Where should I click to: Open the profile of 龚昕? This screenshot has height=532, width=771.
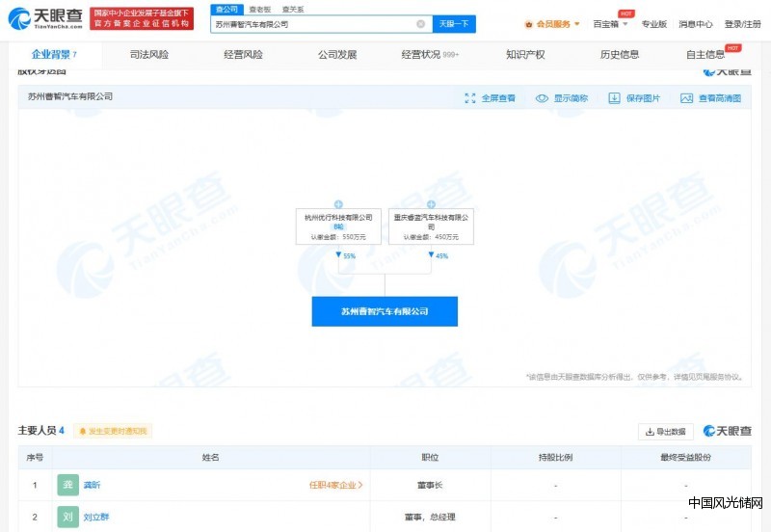coord(92,485)
